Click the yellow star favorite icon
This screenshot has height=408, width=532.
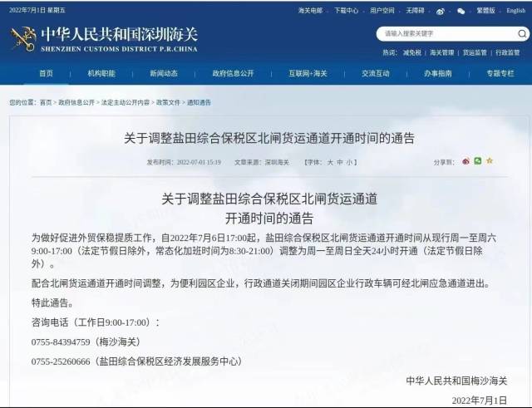coord(490,161)
